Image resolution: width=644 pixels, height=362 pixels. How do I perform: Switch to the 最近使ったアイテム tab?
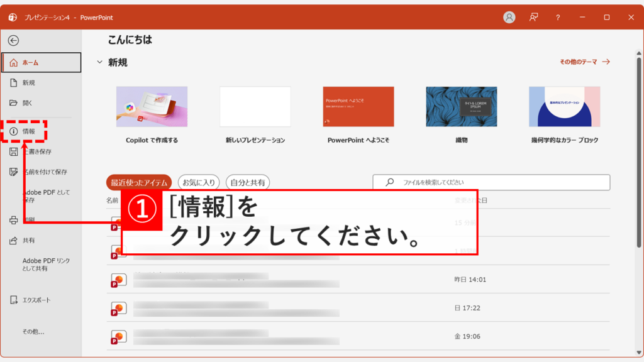[139, 182]
